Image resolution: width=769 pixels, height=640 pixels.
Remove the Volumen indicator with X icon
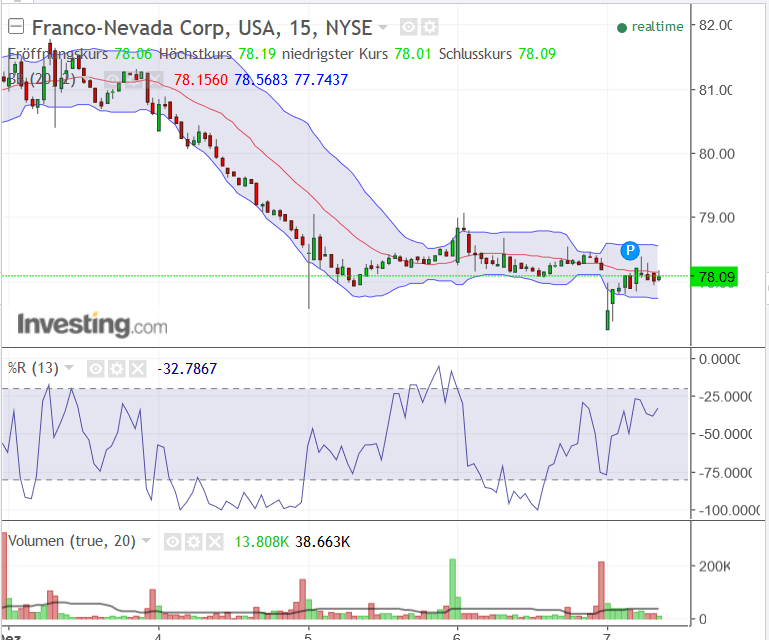point(215,541)
